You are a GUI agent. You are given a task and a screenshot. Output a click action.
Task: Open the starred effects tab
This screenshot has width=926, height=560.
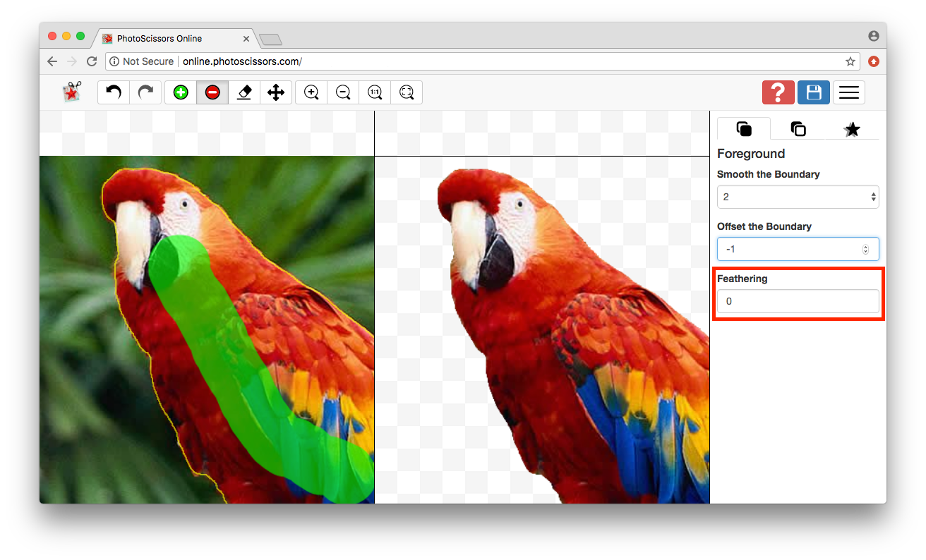[852, 129]
